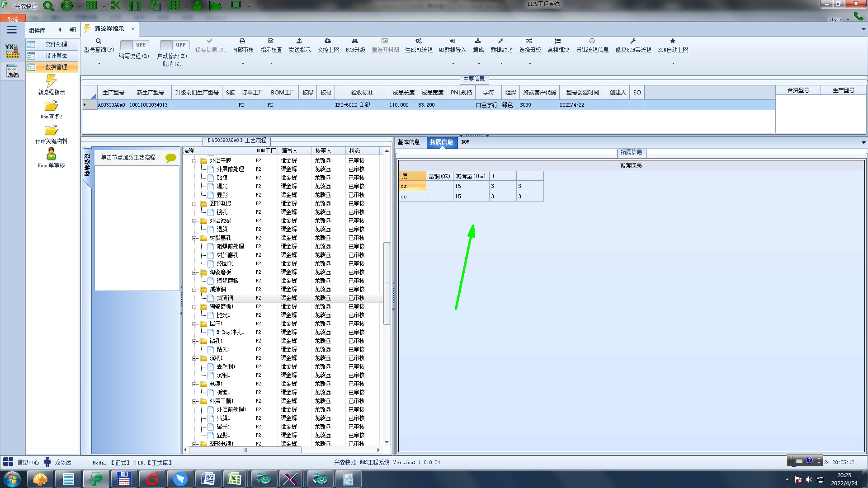This screenshot has height=488, width=868.
Task: Open the dropdown arrow under 选择母板
Action: 530,64
